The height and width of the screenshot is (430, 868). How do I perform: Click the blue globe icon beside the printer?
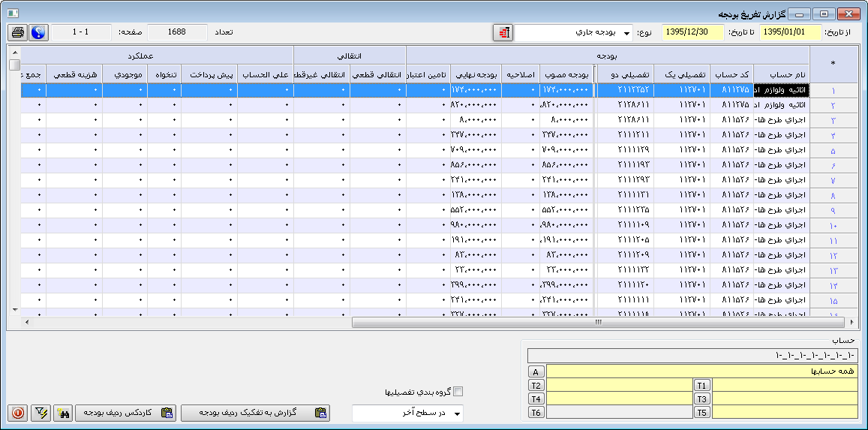click(x=38, y=33)
